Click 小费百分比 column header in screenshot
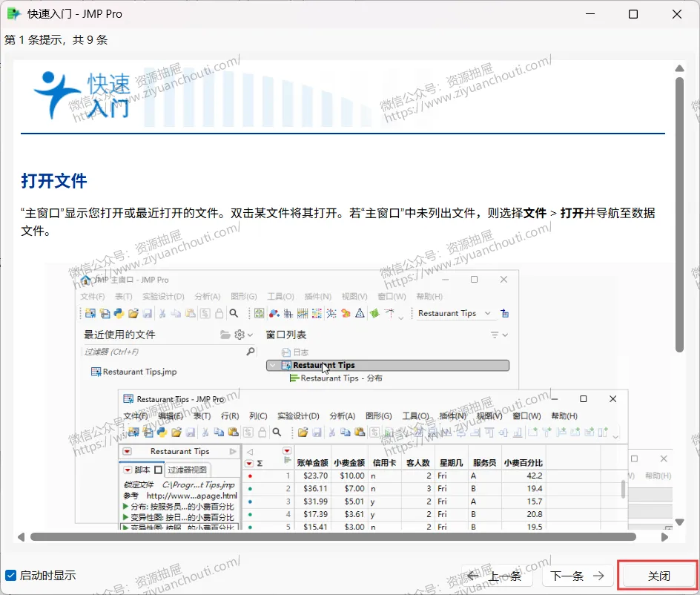Image resolution: width=700 pixels, height=595 pixels. [523, 463]
